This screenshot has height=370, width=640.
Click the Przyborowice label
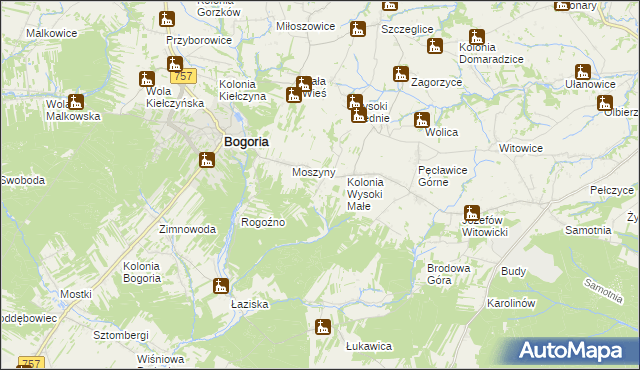tap(199, 40)
